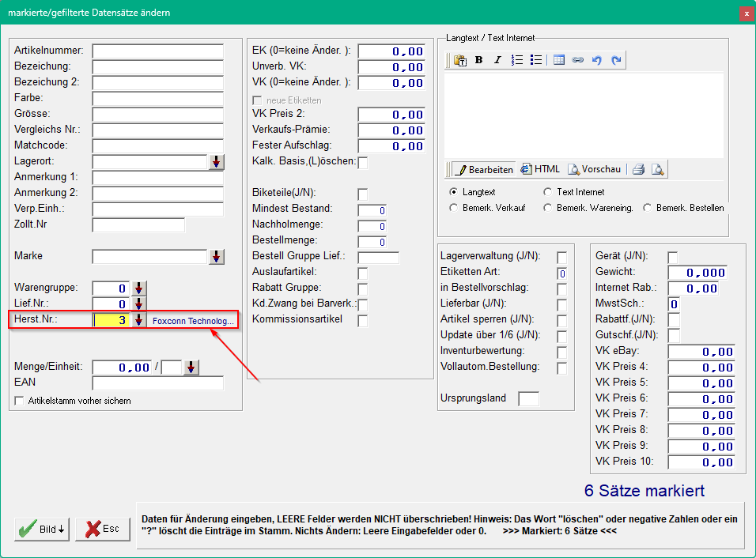Toggle the Gutschf.(J/N) checkbox
756x558 pixels.
coord(674,336)
